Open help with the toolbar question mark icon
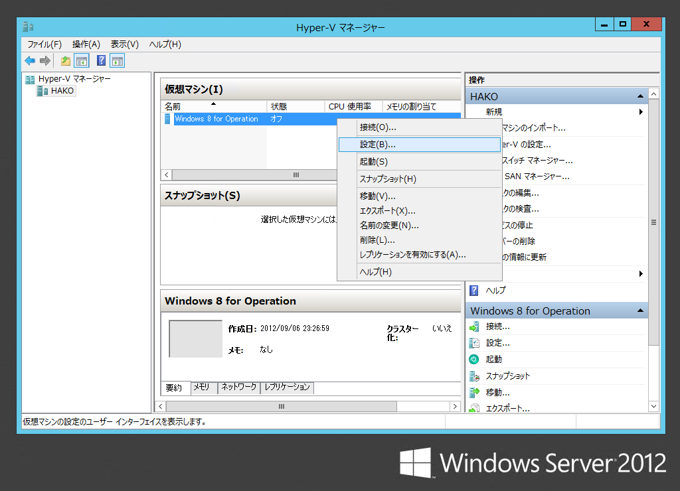 point(101,61)
